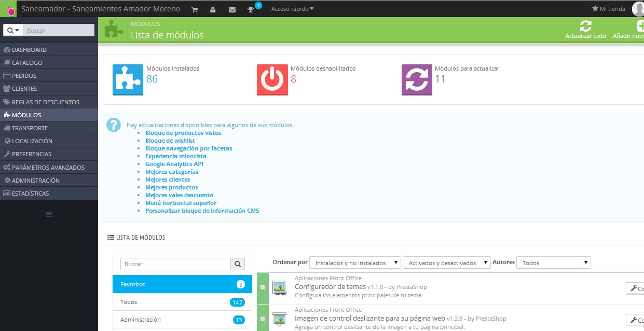
Task: Click the purple refresh Módulos para actualizar icon
Action: click(417, 79)
